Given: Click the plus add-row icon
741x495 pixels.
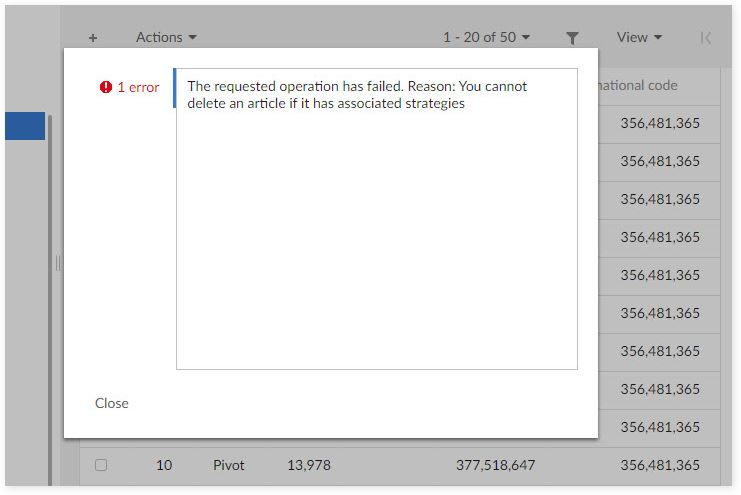Looking at the screenshot, I should [93, 38].
